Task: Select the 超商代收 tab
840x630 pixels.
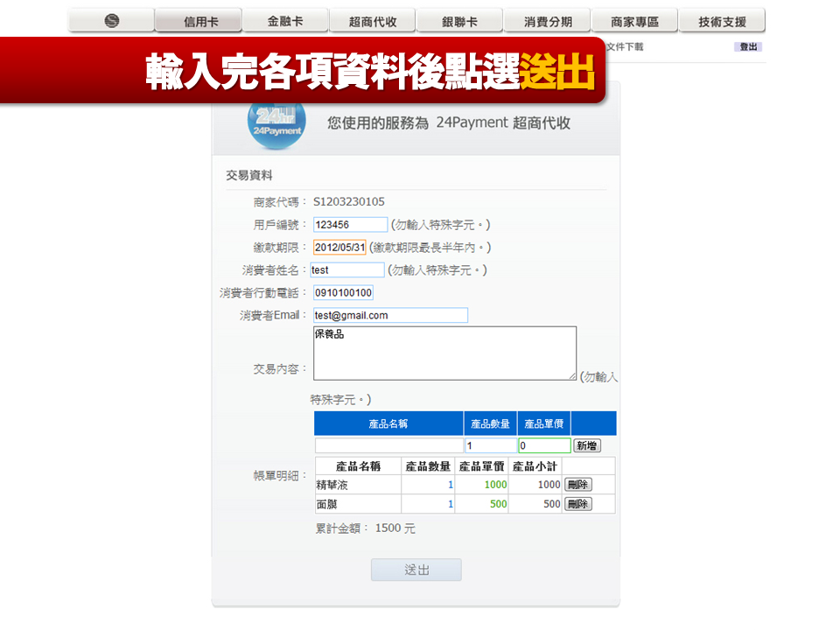Action: coord(373,19)
